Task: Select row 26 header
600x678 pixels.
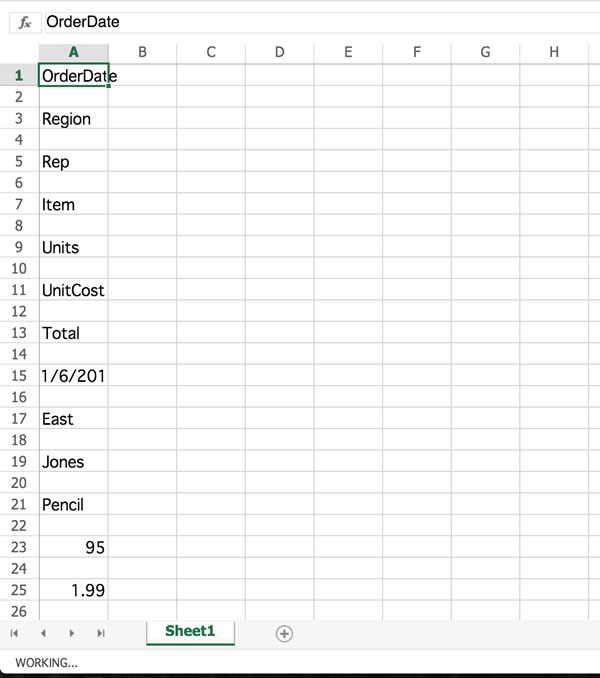Action: pos(19,611)
